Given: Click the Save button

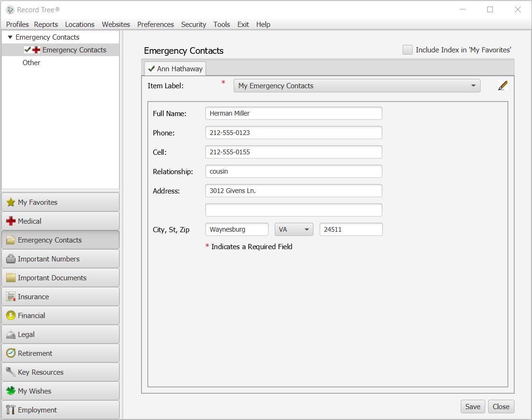Looking at the screenshot, I should pos(473,406).
